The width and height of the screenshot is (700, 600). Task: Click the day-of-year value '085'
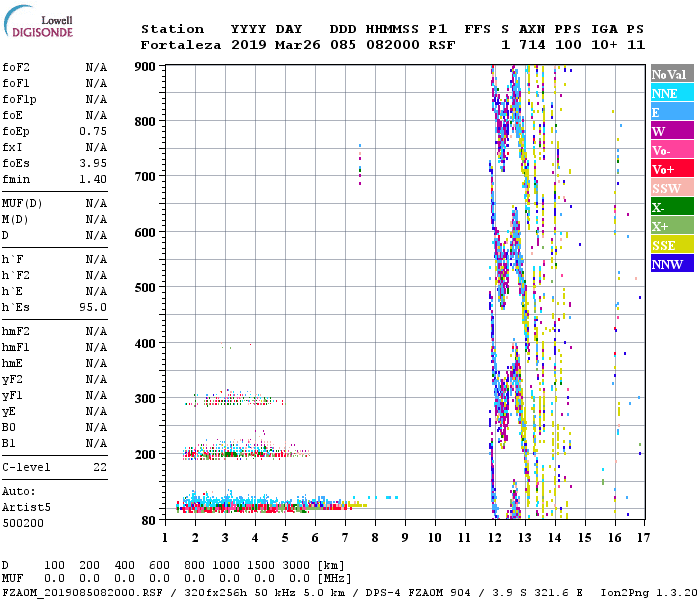click(343, 45)
